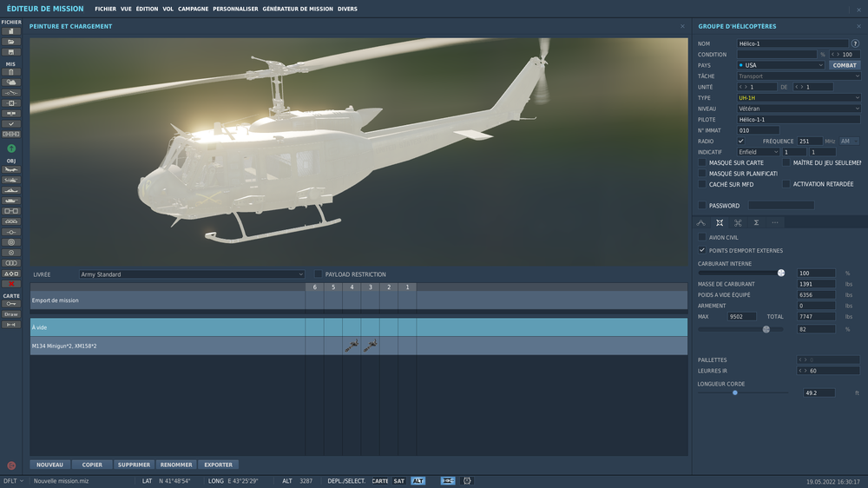Open the Type UH-1H dropdown
Image resolution: width=868 pixels, height=488 pixels.
[x=799, y=97]
